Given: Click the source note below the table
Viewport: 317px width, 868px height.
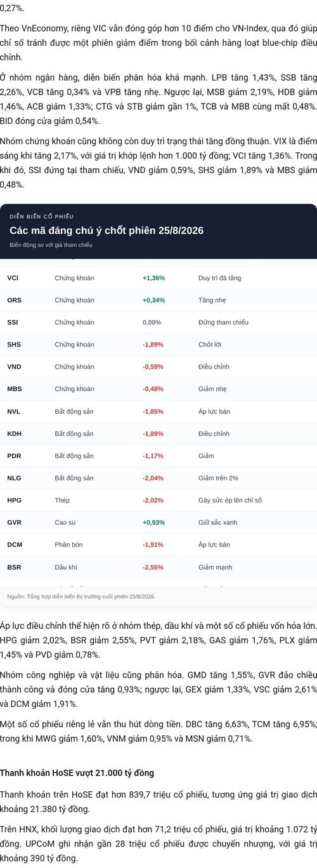Looking at the screenshot, I should 81,596.
